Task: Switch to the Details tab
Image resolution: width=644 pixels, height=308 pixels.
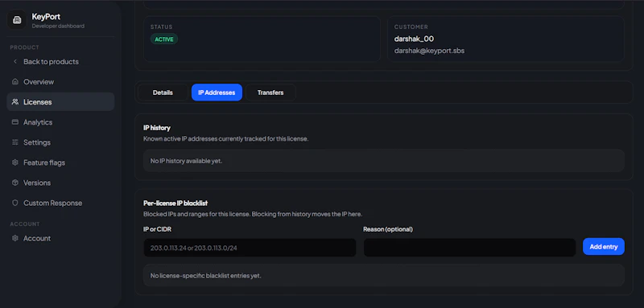Action: (x=163, y=92)
